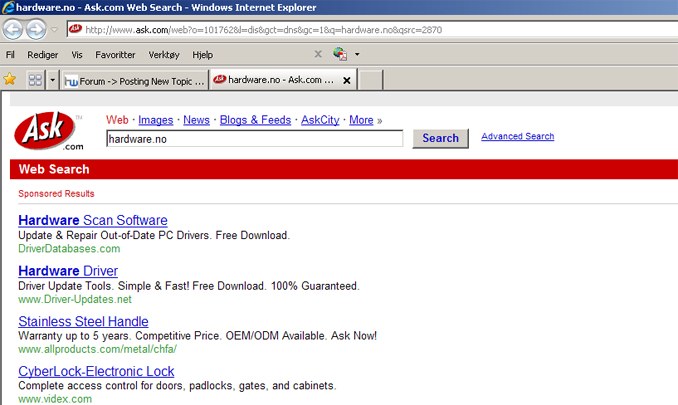Click the Ask favicon in address bar
The image size is (678, 405).
[76, 29]
